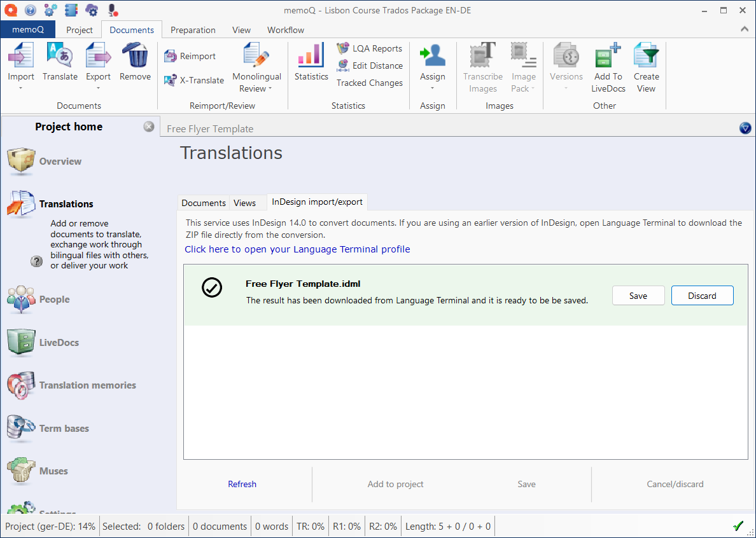
Task: Click the Refresh link
Action: tap(242, 484)
